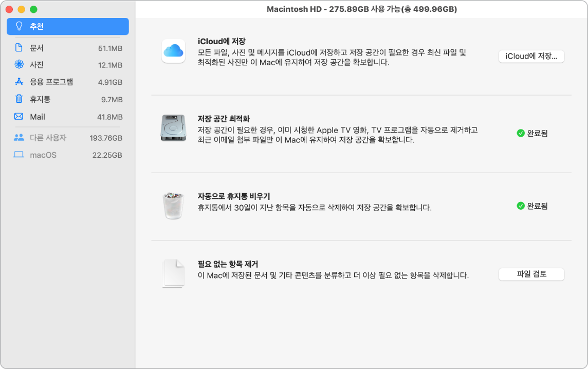
Task: Open the 문서 category in sidebar
Action: [68, 48]
